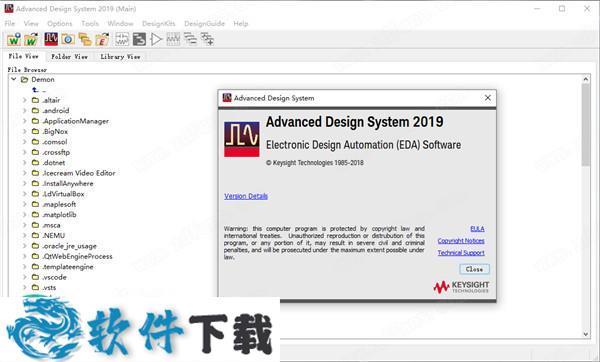Expand the .Icecream Video Editor folder
Screen dimensions: 600x362
tap(25, 173)
